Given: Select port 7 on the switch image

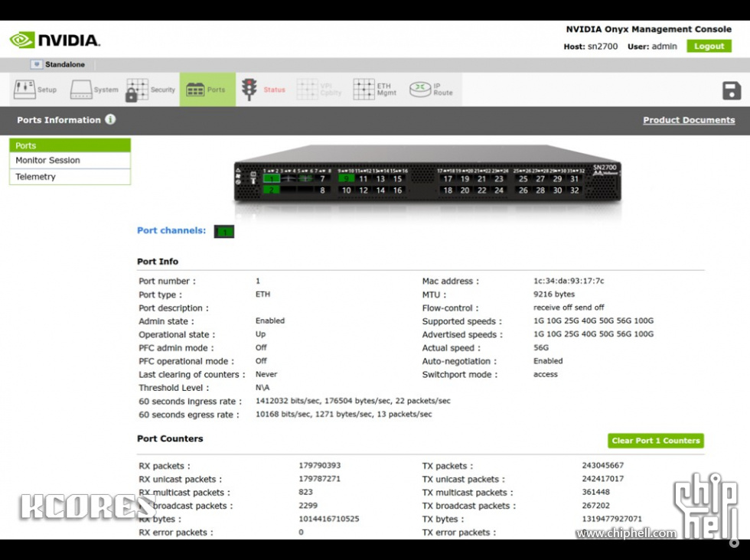Looking at the screenshot, I should point(322,179).
